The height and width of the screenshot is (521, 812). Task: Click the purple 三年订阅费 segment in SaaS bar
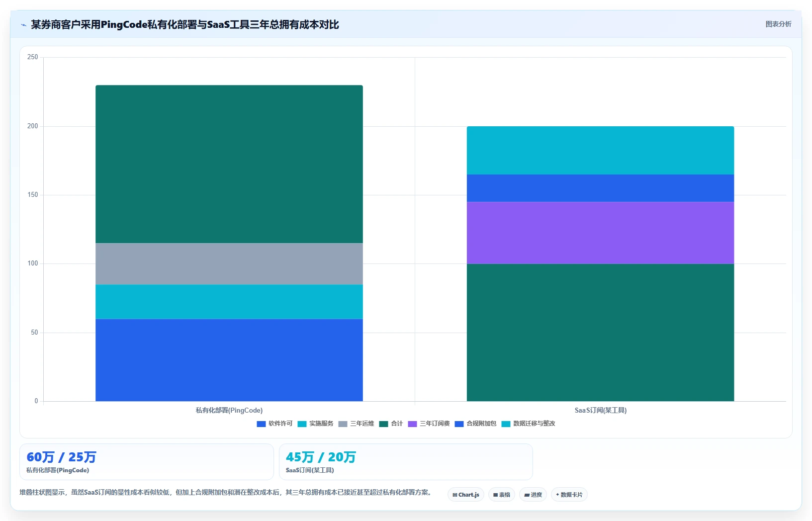click(x=600, y=233)
